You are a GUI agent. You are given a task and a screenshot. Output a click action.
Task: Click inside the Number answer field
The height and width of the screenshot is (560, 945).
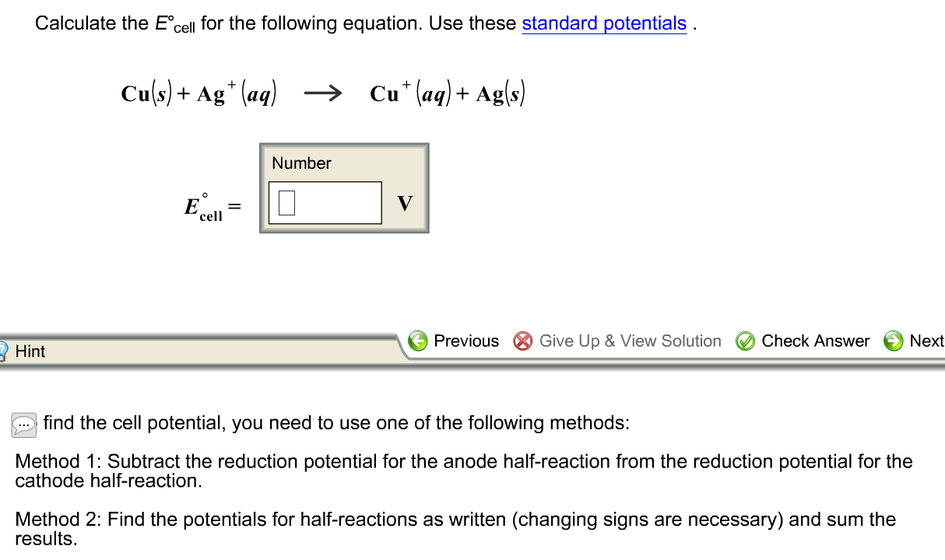tap(331, 201)
